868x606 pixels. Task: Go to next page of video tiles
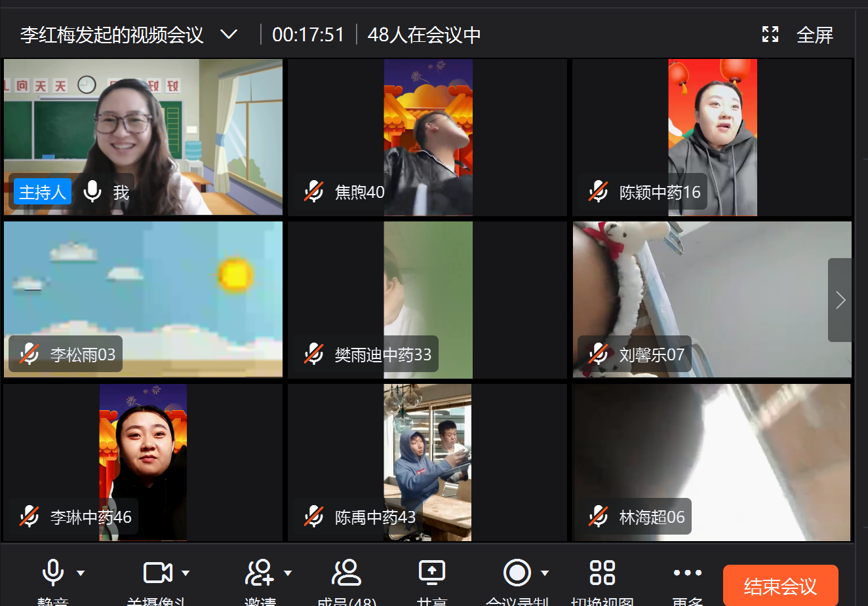coord(840,300)
